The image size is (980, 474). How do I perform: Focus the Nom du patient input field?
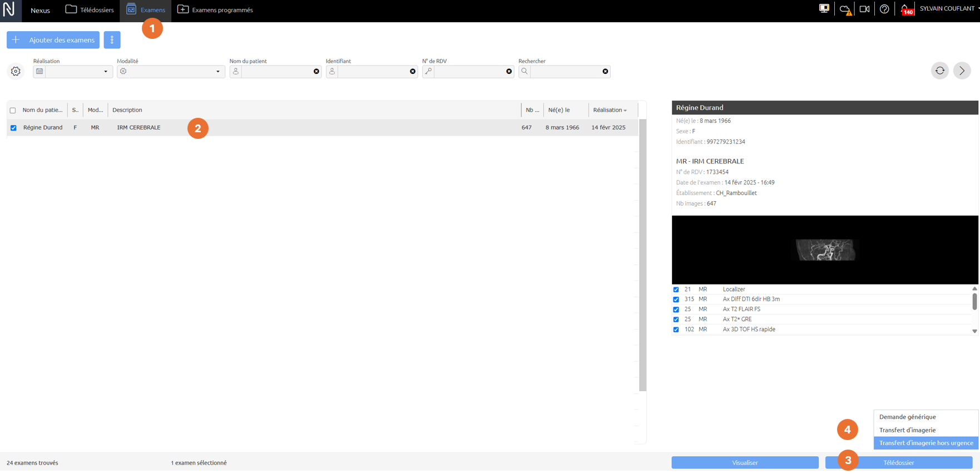[x=276, y=72]
